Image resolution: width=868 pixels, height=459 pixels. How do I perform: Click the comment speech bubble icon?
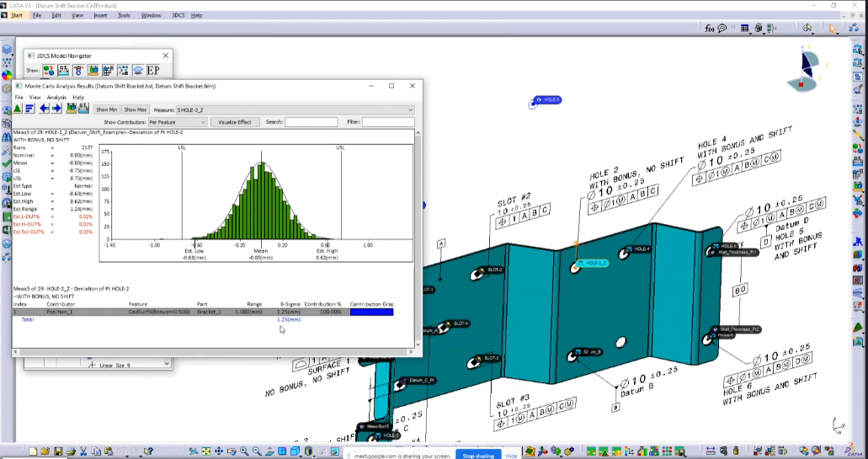[x=722, y=29]
